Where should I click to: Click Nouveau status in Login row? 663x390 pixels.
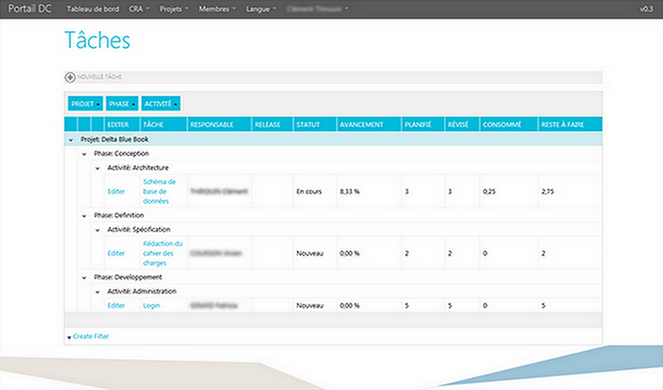pos(310,305)
